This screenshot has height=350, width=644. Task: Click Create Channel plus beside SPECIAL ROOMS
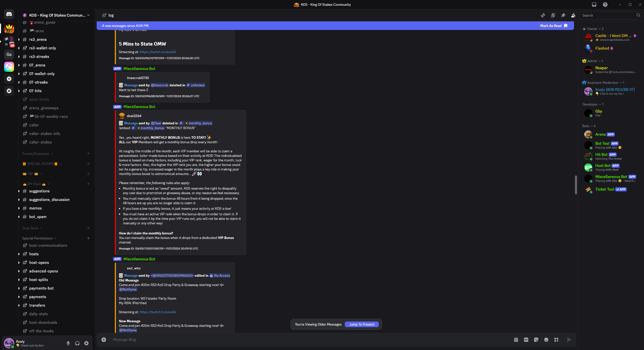tap(88, 164)
